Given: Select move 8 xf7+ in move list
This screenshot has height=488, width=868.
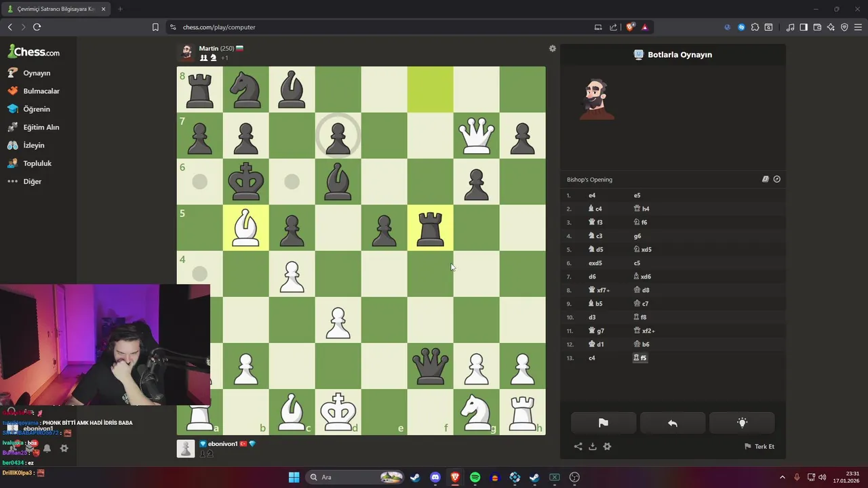Looking at the screenshot, I should [599, 290].
